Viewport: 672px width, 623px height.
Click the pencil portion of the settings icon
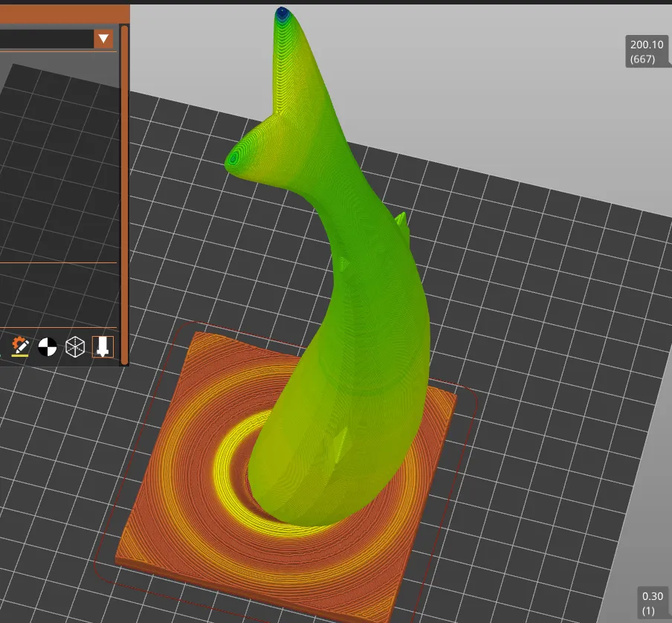coord(23,347)
